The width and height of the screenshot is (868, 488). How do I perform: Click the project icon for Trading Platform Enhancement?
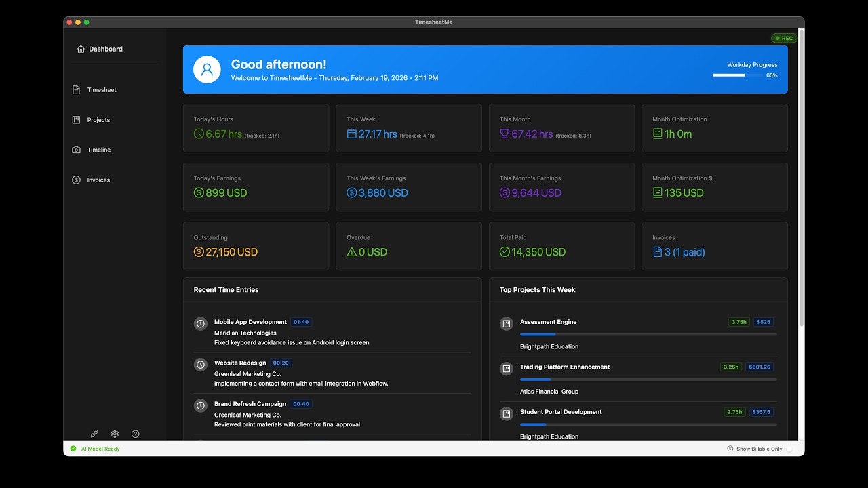pos(507,369)
